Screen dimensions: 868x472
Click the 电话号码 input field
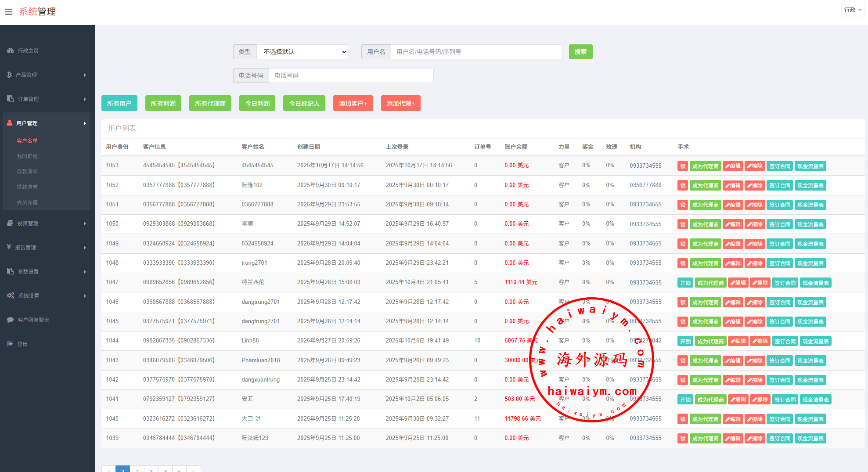click(x=351, y=76)
